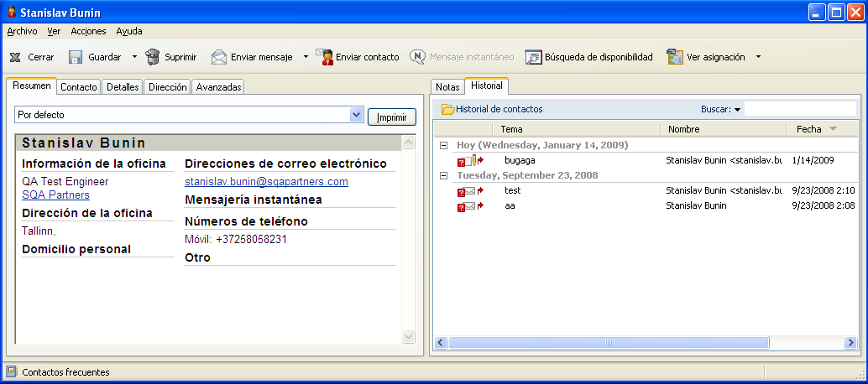The width and height of the screenshot is (868, 384).
Task: Click Enviar mensaje envelope icon
Action: (x=218, y=57)
